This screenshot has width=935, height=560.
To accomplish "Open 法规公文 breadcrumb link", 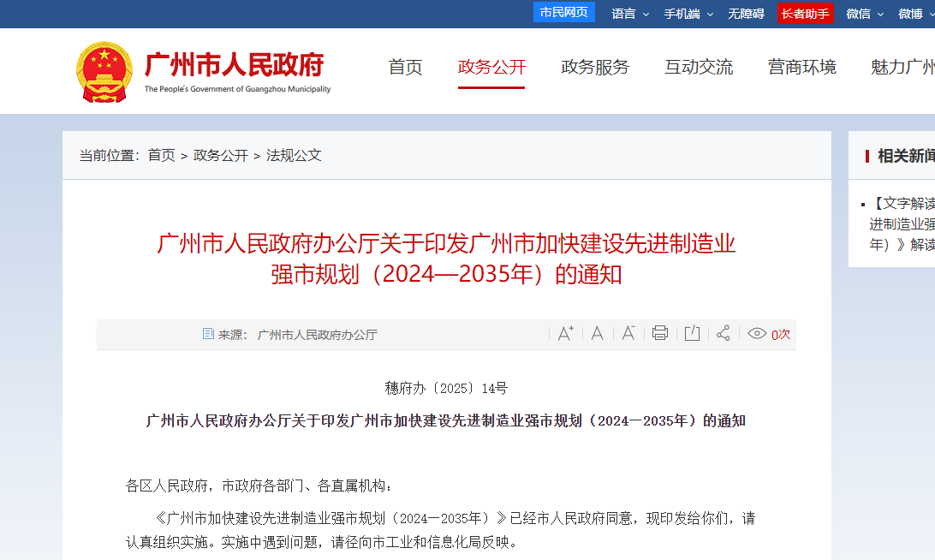I will pyautogui.click(x=294, y=155).
